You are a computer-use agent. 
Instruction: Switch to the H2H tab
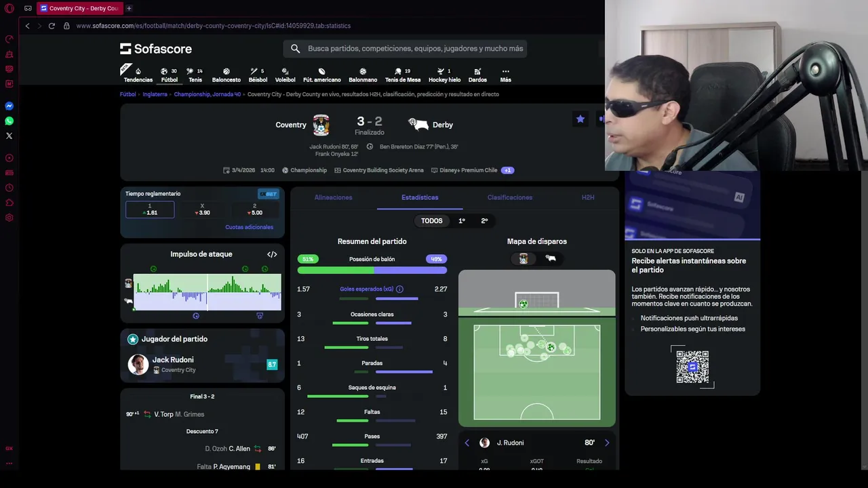[x=588, y=197]
